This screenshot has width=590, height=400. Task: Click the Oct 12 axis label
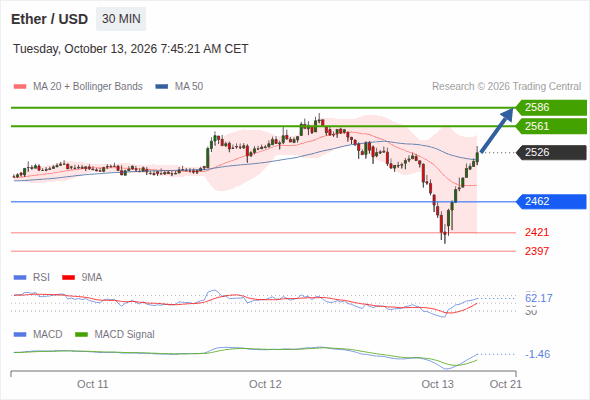tap(265, 384)
